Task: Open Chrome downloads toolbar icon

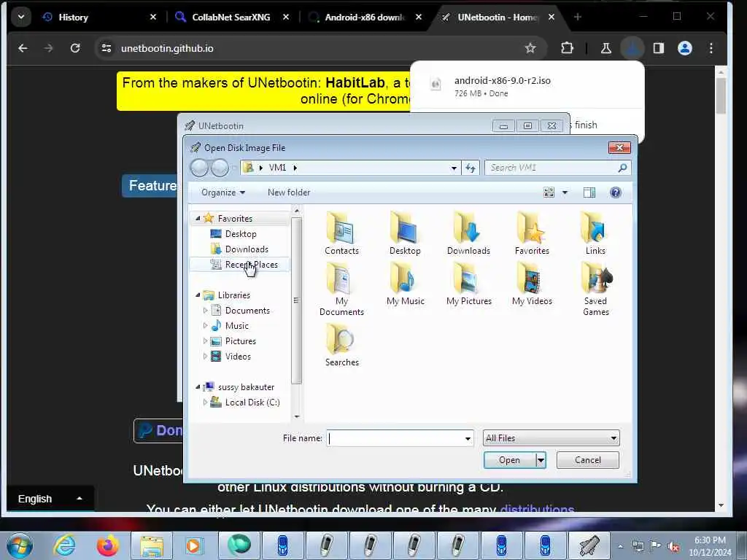Action: click(632, 48)
